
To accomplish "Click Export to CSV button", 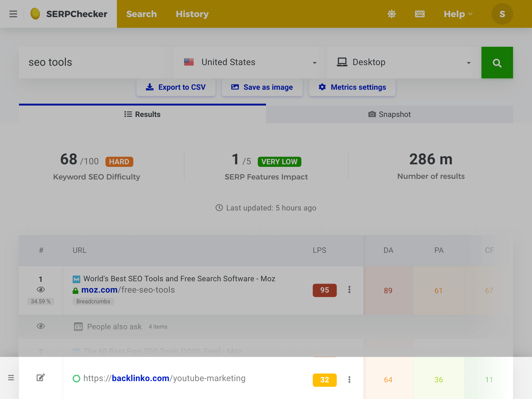I will (176, 87).
